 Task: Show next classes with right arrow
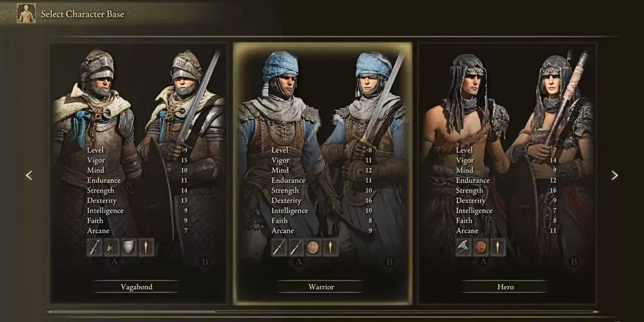[614, 175]
